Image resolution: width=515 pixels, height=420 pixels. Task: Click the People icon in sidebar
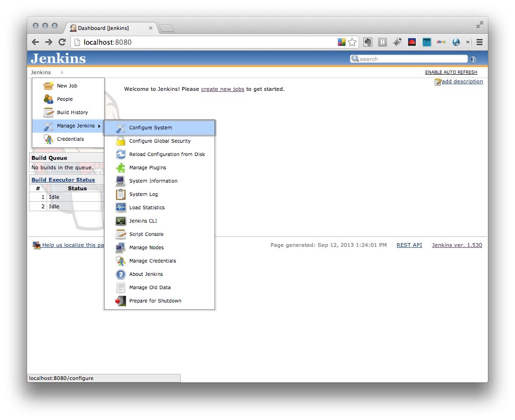pos(49,99)
